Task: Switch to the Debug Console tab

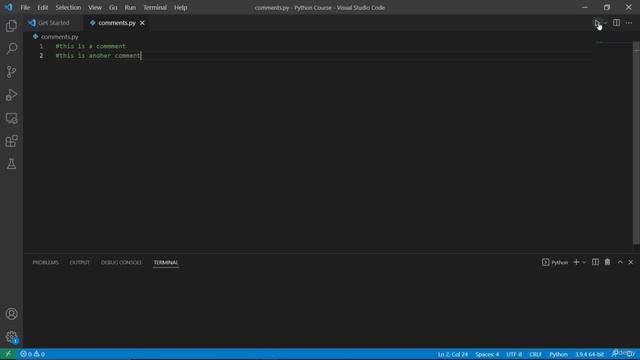Action: click(121, 262)
